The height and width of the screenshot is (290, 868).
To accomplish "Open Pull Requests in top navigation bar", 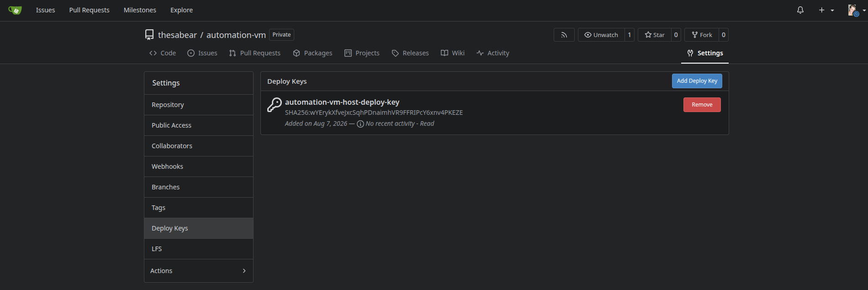I will click(x=90, y=10).
